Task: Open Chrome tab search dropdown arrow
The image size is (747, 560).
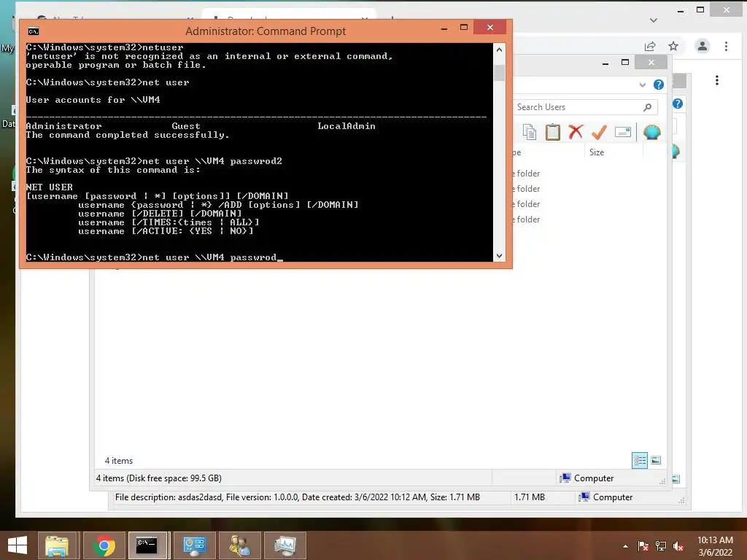Action: pyautogui.click(x=654, y=20)
